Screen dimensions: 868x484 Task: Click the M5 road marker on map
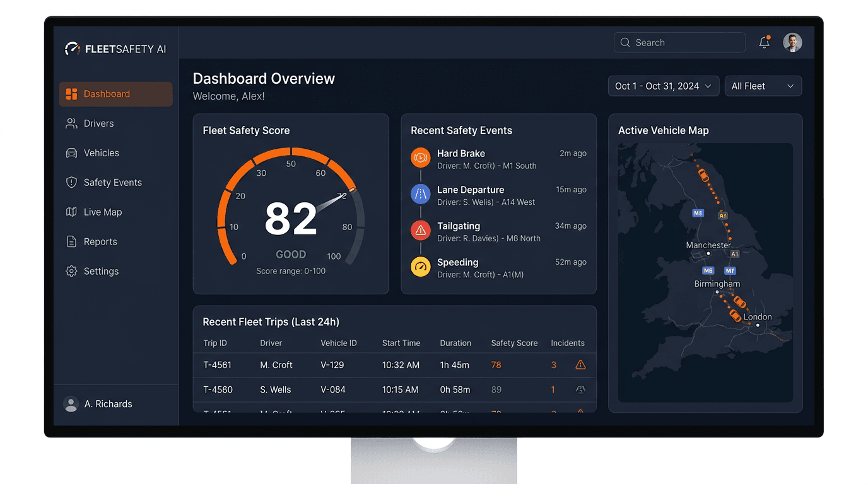coord(698,213)
